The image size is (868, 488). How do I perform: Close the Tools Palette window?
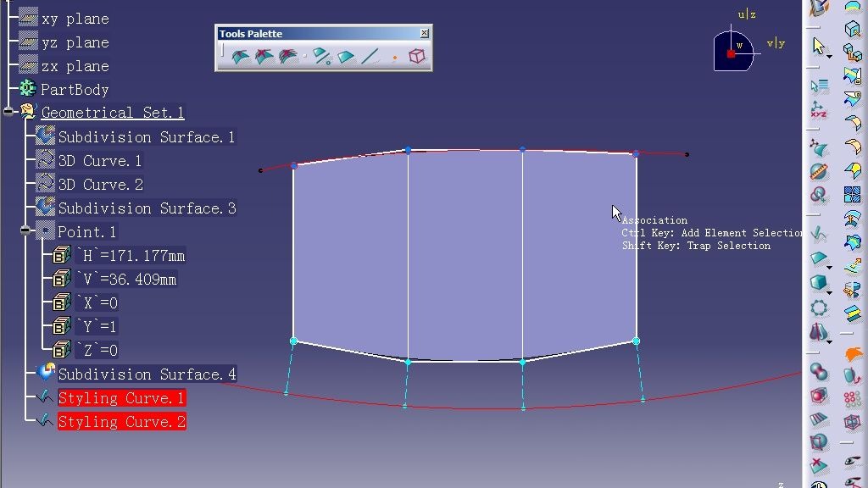coord(425,33)
